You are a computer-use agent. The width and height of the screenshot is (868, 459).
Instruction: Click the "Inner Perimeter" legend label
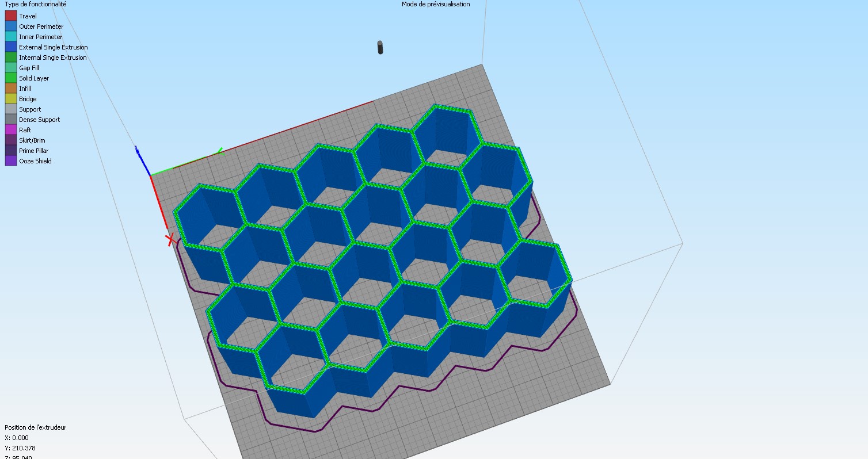click(41, 37)
